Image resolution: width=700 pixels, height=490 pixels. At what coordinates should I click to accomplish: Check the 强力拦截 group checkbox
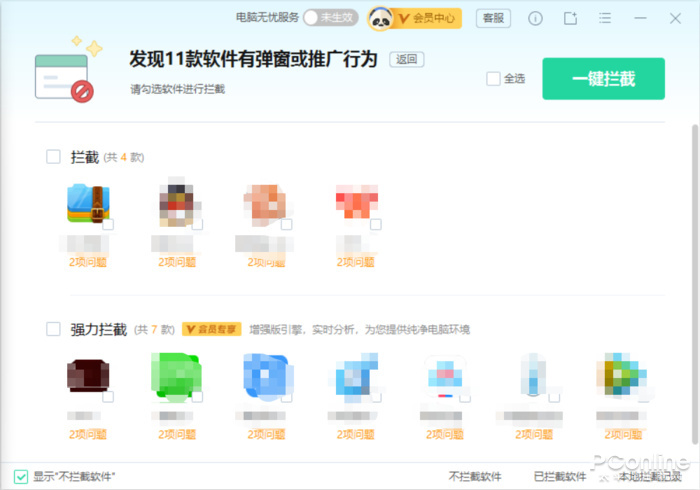click(x=54, y=329)
